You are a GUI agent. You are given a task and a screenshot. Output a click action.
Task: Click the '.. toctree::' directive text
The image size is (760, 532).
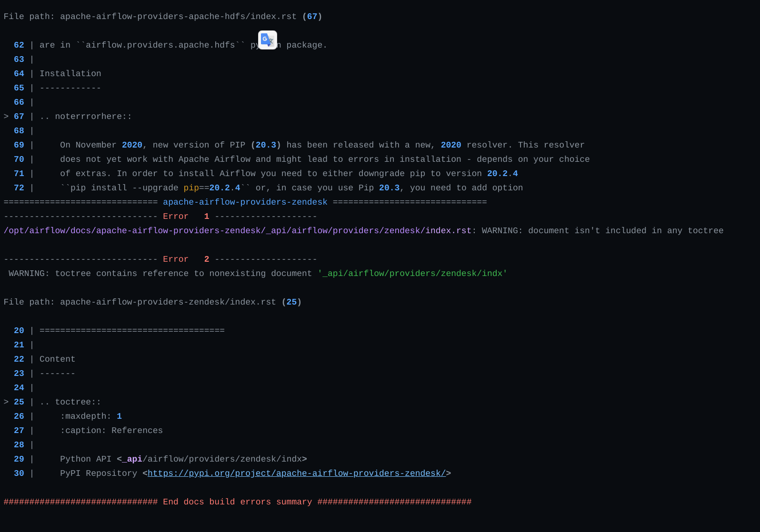70,402
